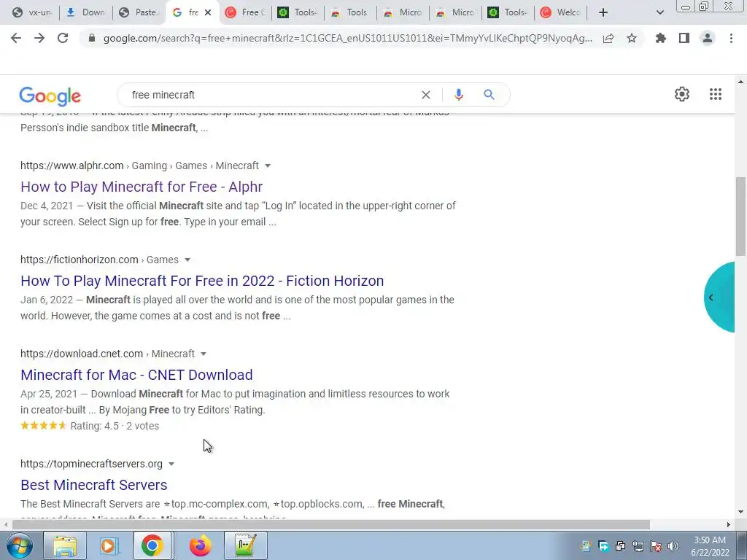Click the horizontal scrollbar thumb

tap(331, 525)
